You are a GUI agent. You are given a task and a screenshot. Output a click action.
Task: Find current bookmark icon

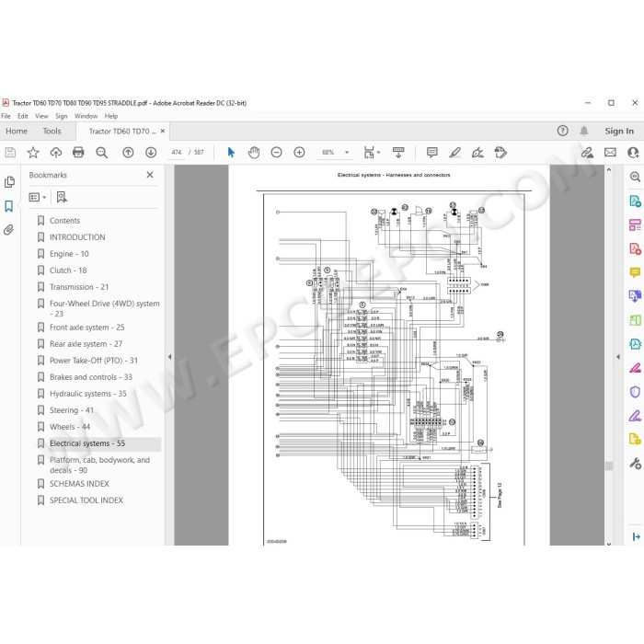point(62,198)
